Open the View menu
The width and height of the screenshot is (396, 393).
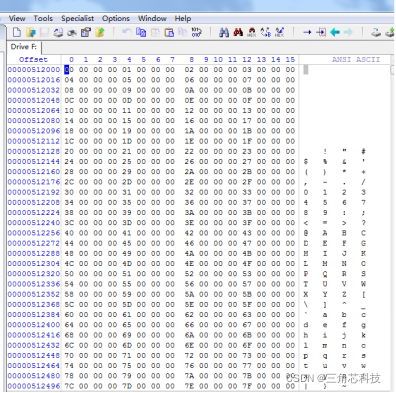tap(17, 19)
